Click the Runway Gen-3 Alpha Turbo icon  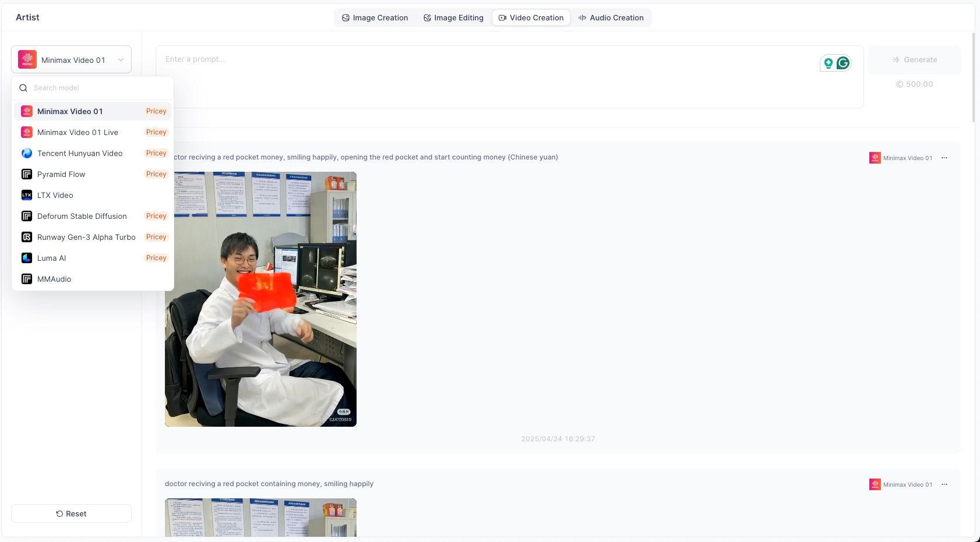click(x=27, y=237)
